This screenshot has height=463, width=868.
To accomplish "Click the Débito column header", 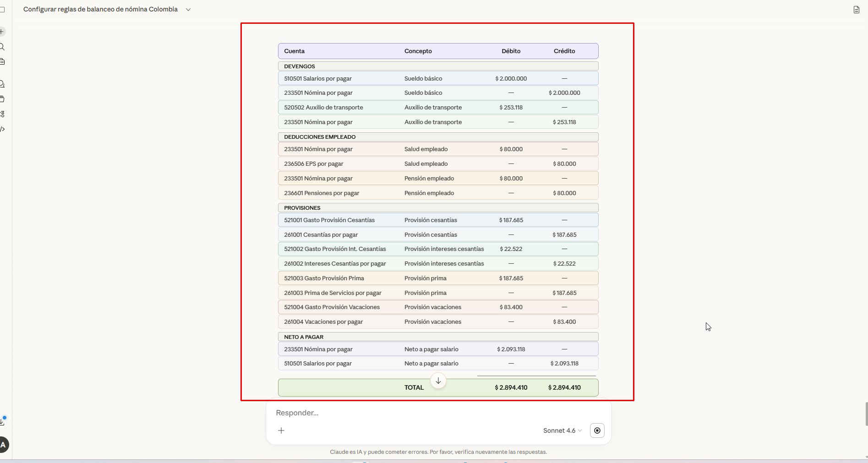I will [511, 51].
